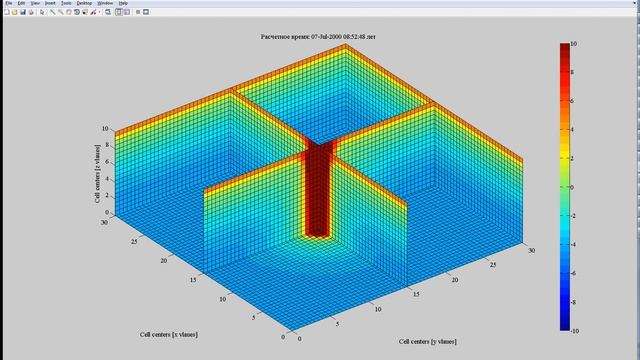Image resolution: width=640 pixels, height=360 pixels.
Task: Click the dark red top of colorbar
Action: coord(564,47)
